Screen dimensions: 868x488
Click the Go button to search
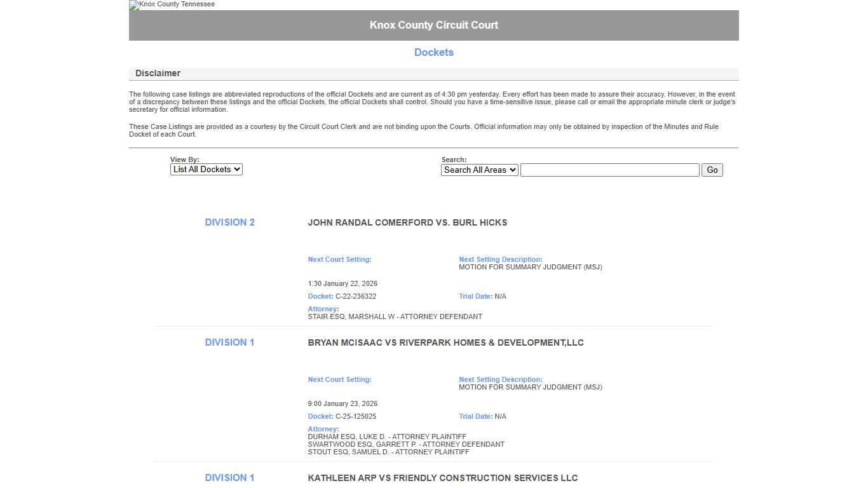point(712,170)
